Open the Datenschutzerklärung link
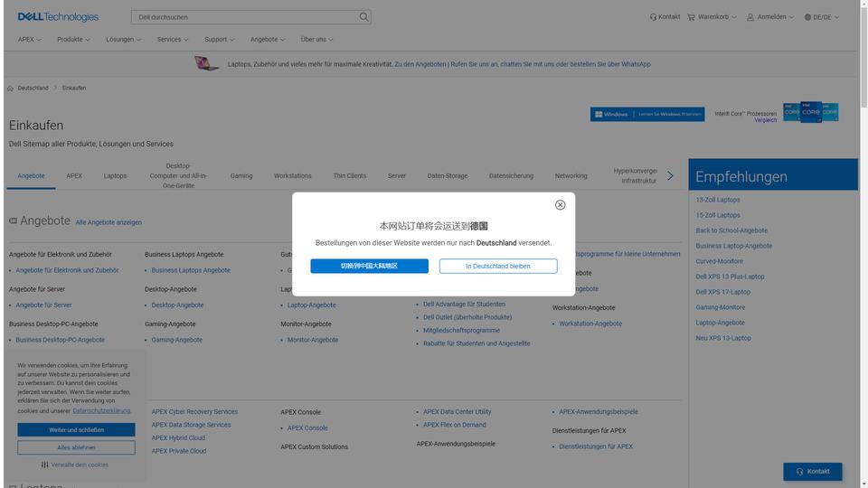This screenshot has width=868, height=488. [x=102, y=411]
